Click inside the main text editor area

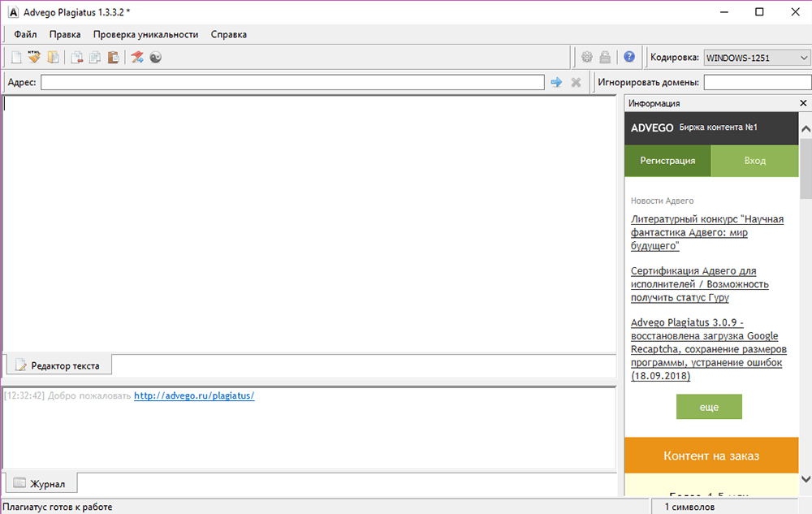coord(309,225)
